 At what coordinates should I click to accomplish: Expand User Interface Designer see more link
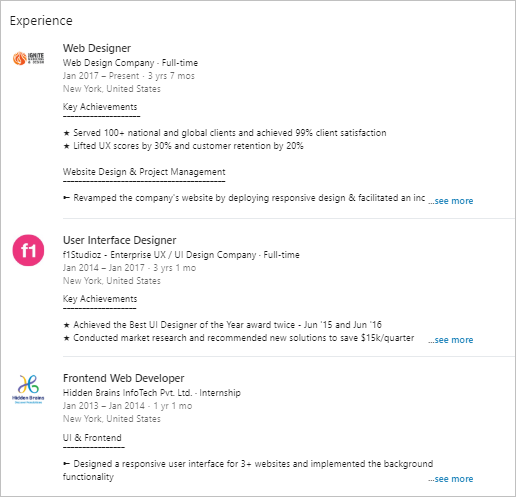pyautogui.click(x=451, y=340)
